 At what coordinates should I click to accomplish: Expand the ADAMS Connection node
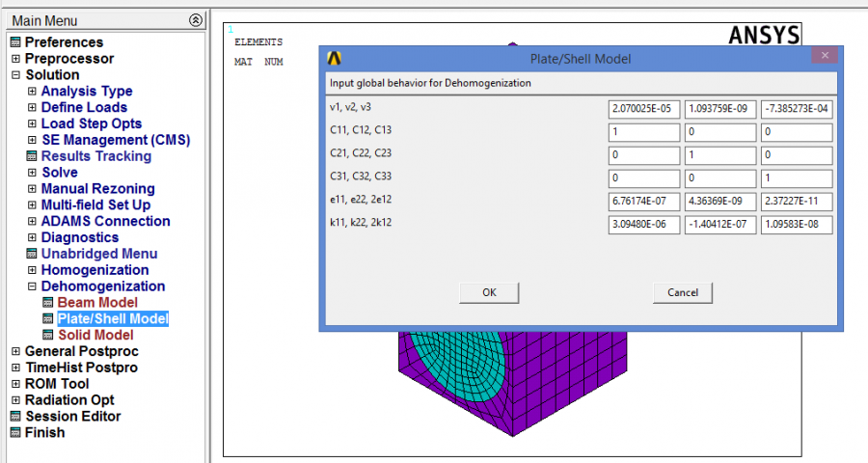click(x=32, y=221)
